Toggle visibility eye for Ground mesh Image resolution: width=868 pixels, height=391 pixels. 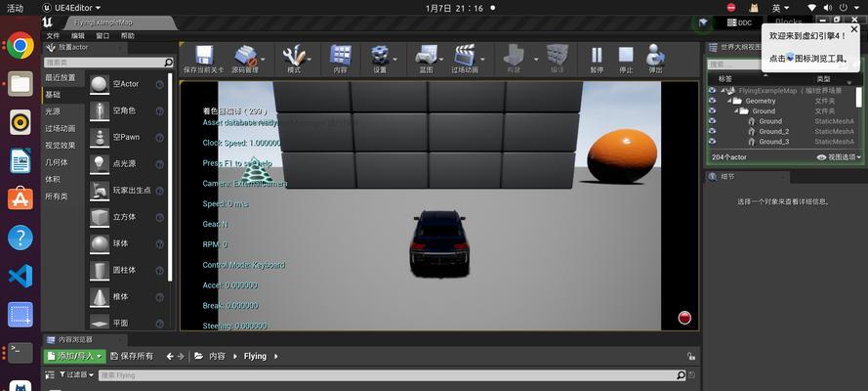pyautogui.click(x=712, y=121)
